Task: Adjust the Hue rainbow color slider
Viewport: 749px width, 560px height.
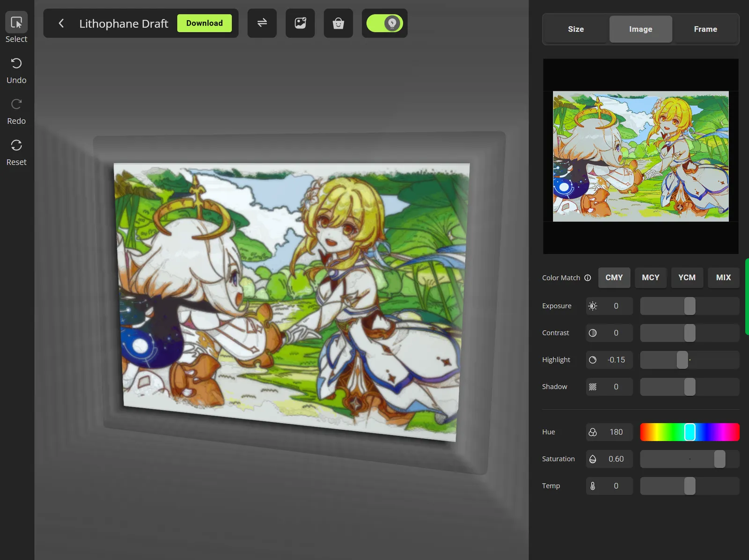Action: pos(690,432)
